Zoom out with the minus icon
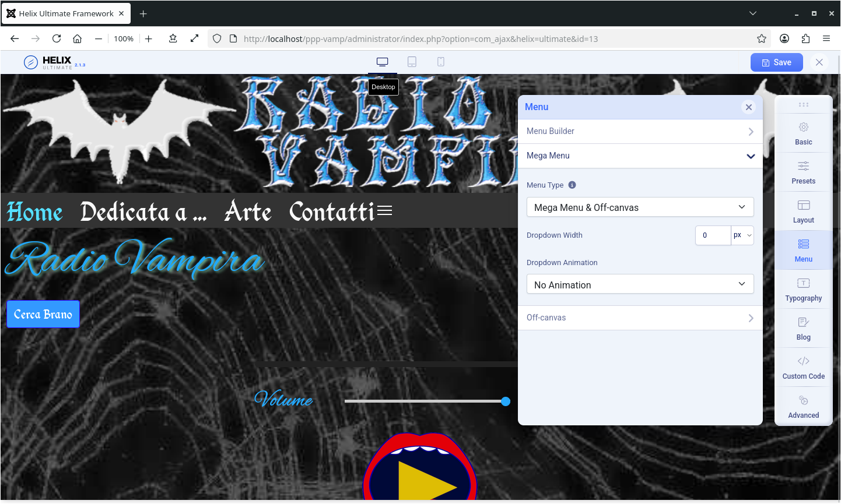Image resolution: width=841 pixels, height=504 pixels. coord(99,38)
